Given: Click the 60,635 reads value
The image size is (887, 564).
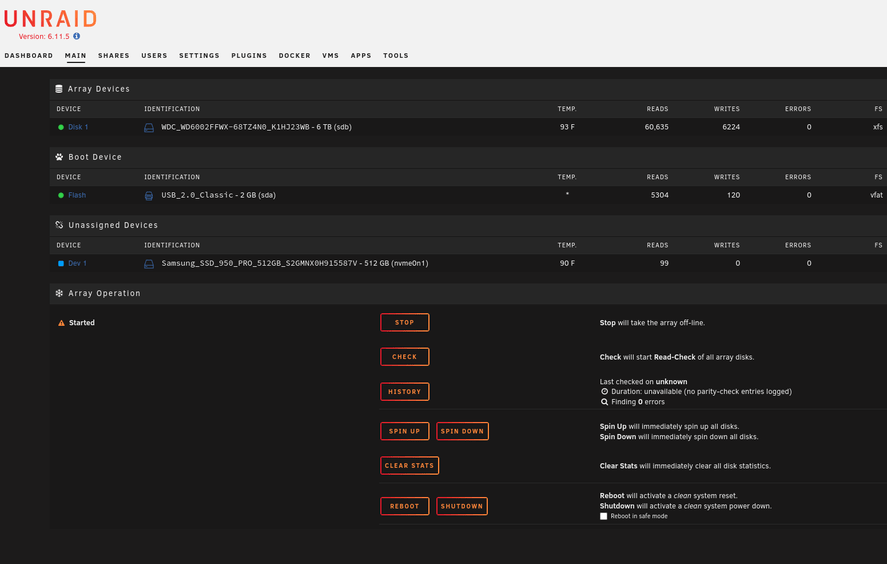Looking at the screenshot, I should (657, 127).
